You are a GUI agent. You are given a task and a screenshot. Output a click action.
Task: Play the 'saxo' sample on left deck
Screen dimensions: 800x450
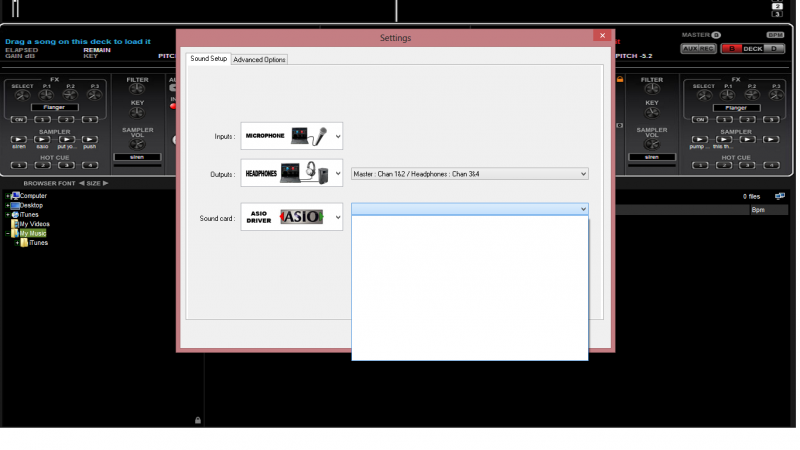point(42,139)
